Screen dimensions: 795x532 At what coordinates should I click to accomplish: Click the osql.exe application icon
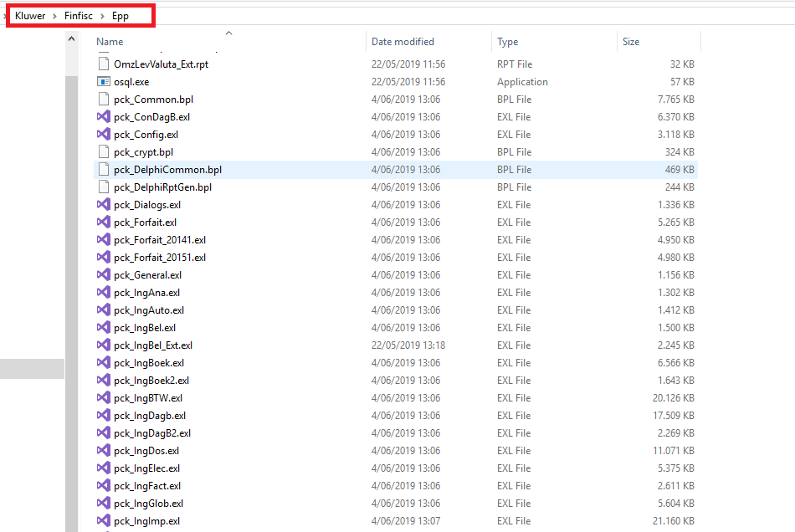pos(104,82)
